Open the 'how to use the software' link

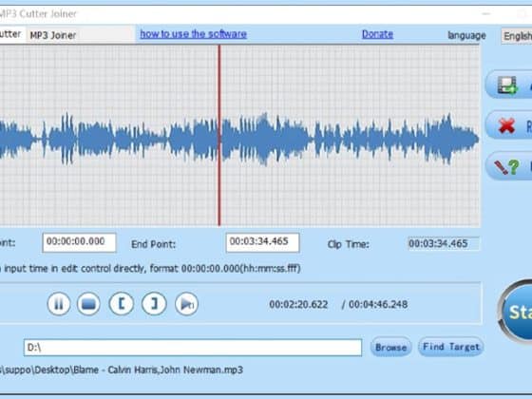pos(194,34)
